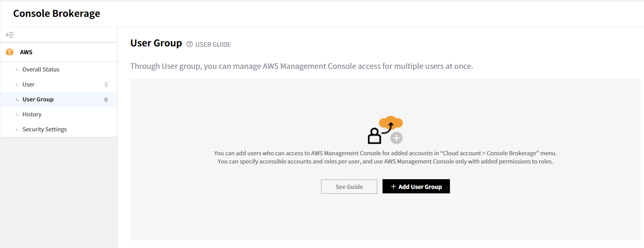
Task: Select User Group in the sidebar
Action: click(x=38, y=99)
